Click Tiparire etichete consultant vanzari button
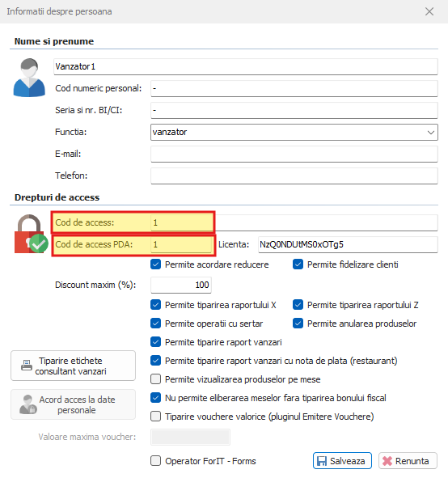 (x=73, y=366)
